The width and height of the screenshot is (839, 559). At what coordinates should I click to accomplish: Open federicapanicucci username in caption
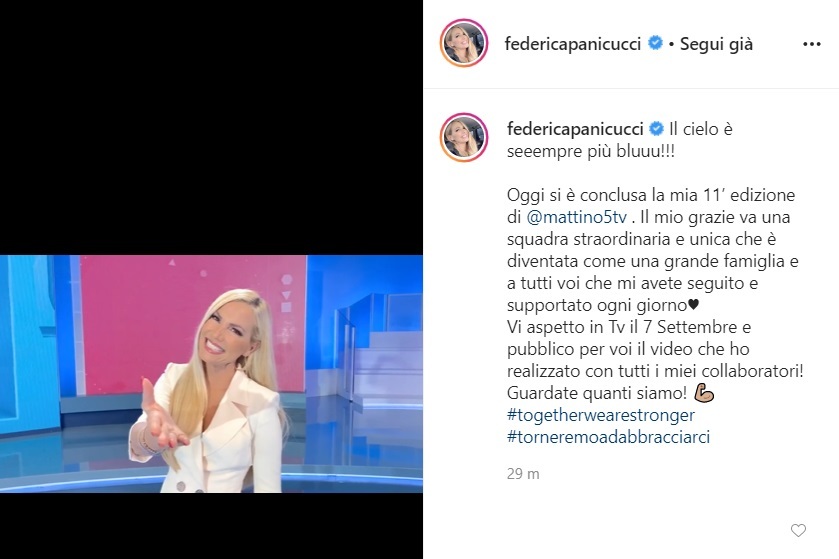(575, 129)
